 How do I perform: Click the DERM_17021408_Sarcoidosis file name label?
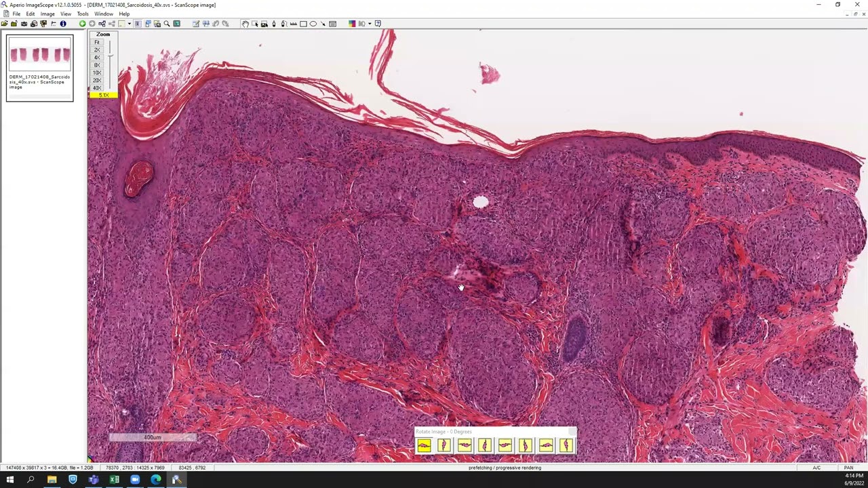(x=39, y=82)
